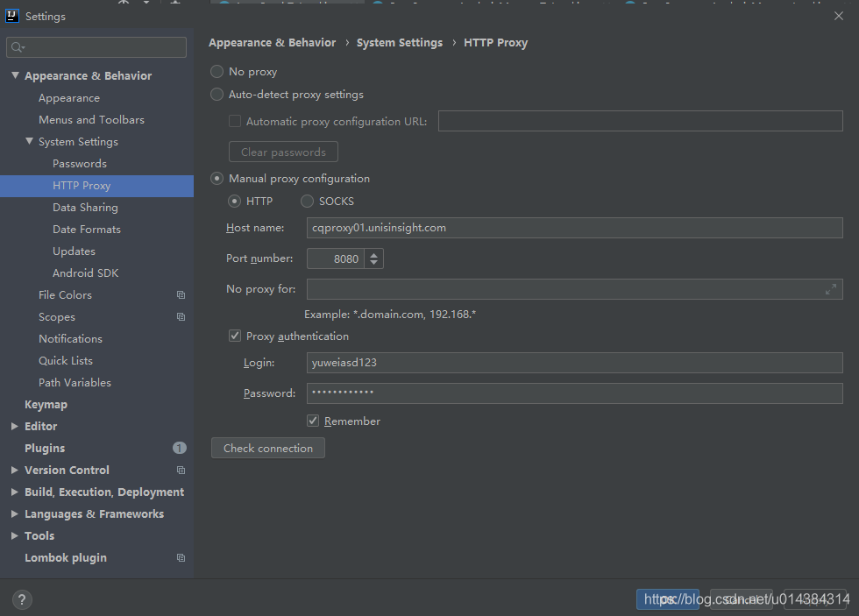Click the Login input field
The width and height of the screenshot is (859, 616).
click(x=575, y=363)
